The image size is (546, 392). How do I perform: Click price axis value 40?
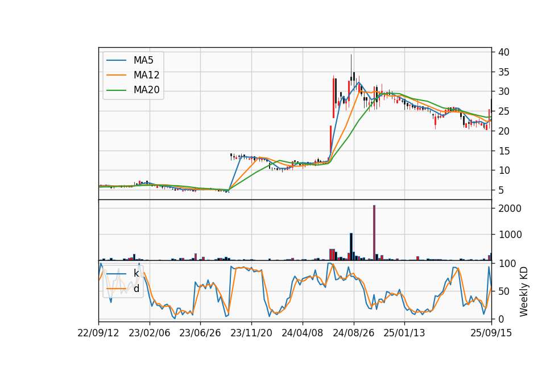point(504,52)
